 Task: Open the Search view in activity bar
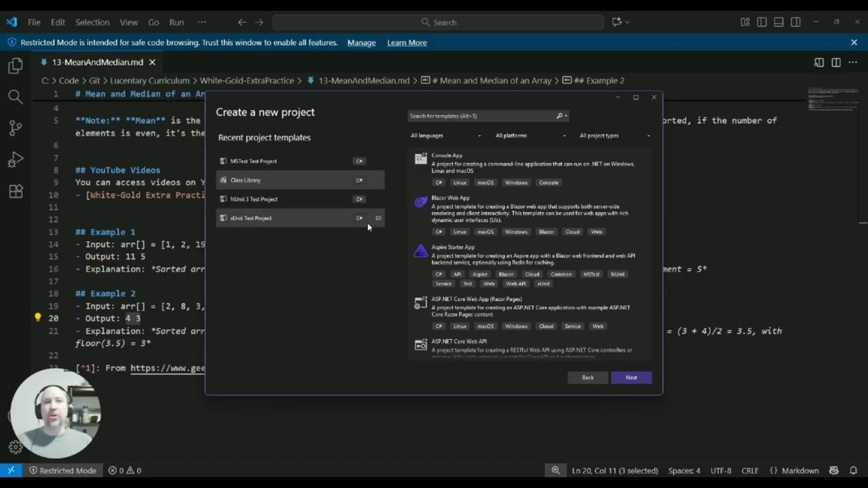click(x=15, y=97)
